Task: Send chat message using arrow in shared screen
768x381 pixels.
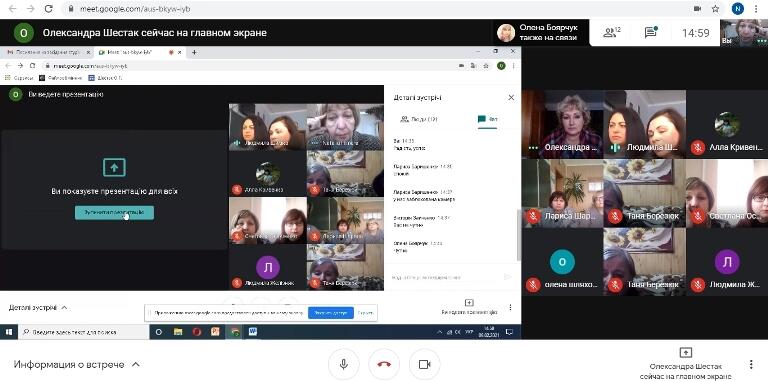Action: [x=507, y=277]
